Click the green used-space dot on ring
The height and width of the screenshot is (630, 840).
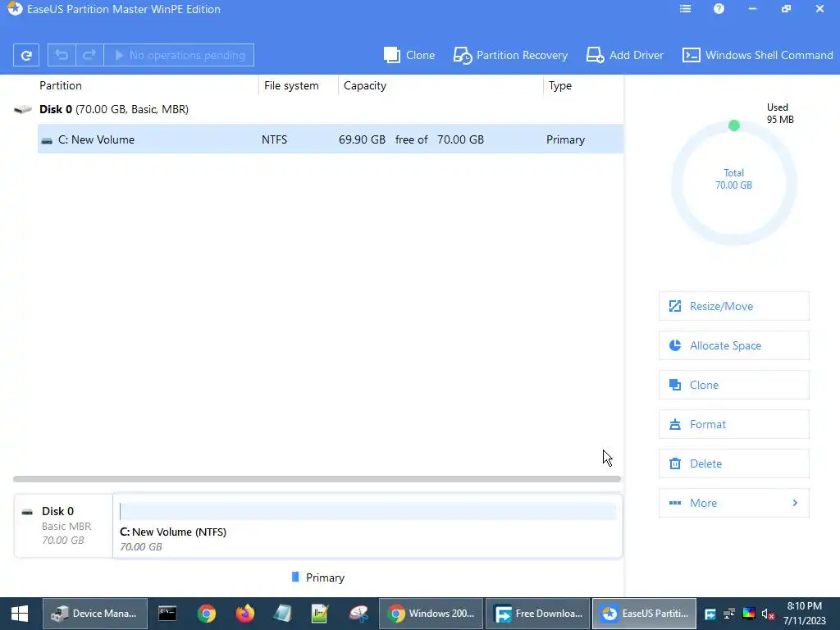tap(734, 126)
